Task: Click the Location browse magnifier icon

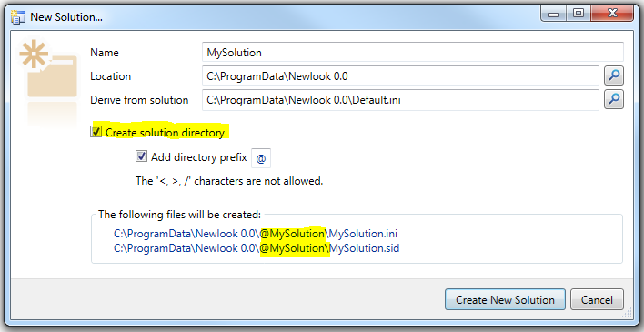Action: [614, 75]
